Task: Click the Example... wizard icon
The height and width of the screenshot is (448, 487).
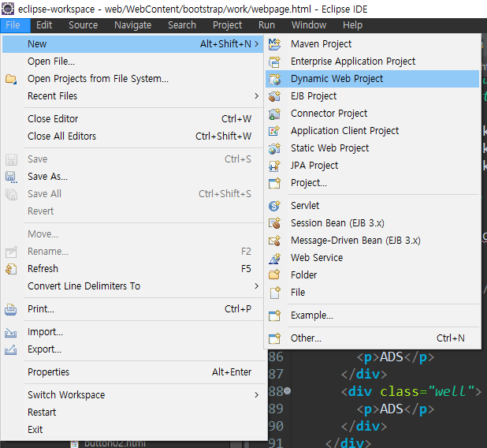Action: point(274,315)
